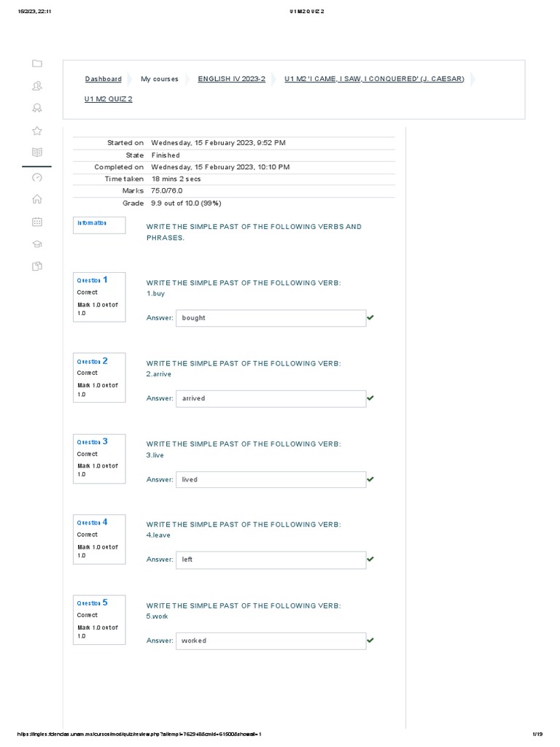Viewport: 560px width, 747px height.
Task: Open the open-book icon in the sidebar
Action: point(37,152)
